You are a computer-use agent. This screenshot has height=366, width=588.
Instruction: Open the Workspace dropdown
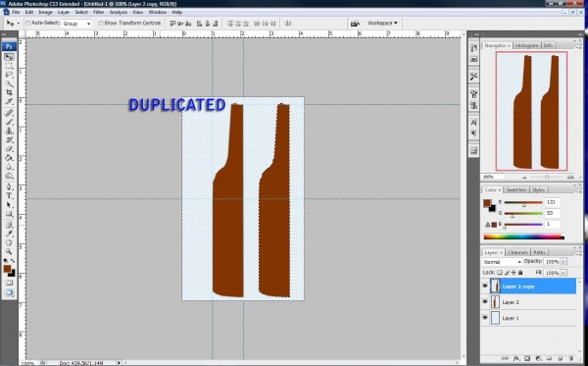382,23
